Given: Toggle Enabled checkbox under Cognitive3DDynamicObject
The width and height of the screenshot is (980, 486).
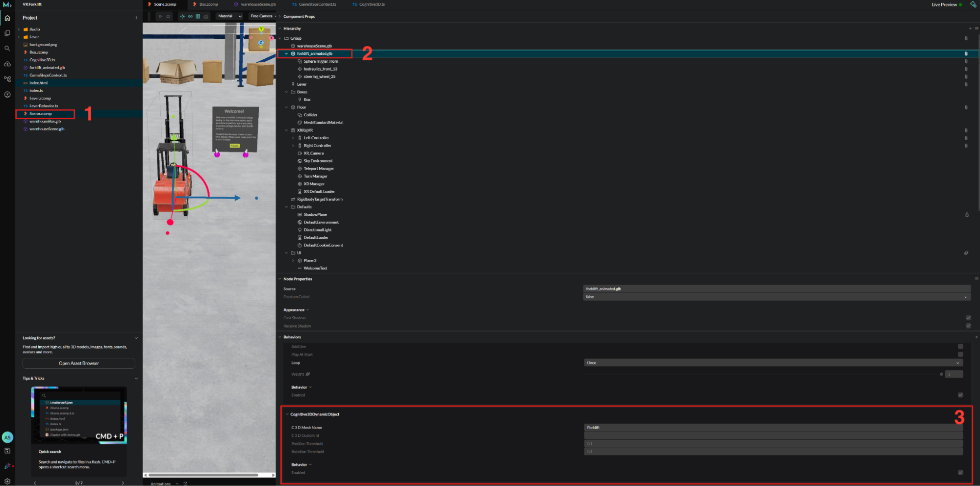Looking at the screenshot, I should tap(960, 473).
